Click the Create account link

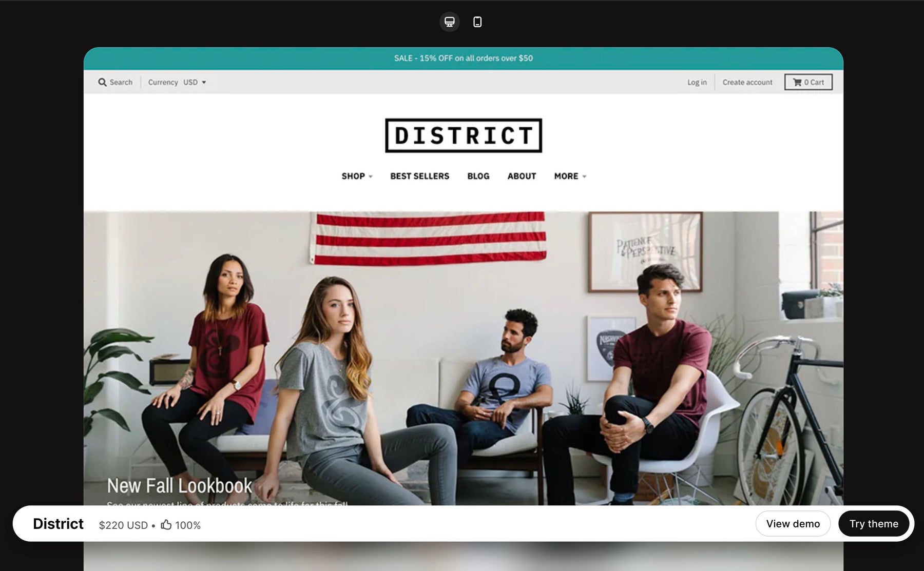[x=747, y=82]
